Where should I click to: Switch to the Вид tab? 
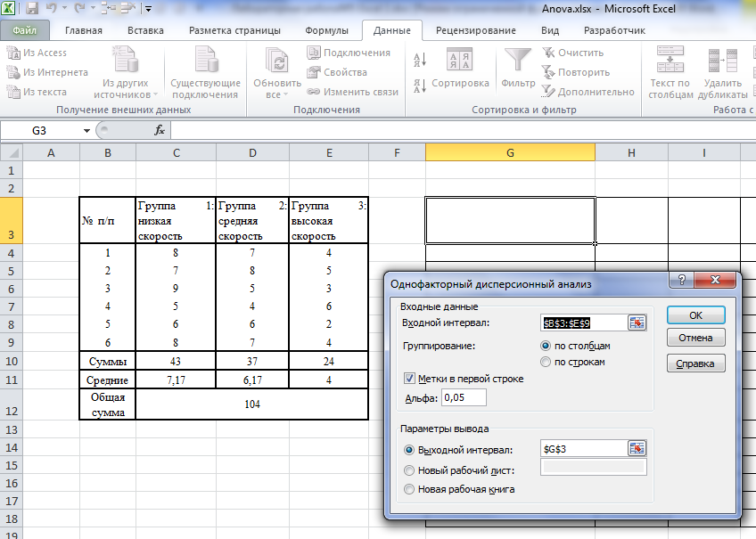[550, 30]
